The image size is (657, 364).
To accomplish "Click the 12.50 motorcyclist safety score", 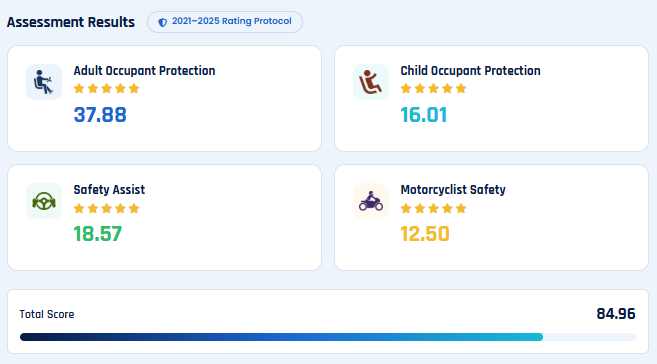I will click(425, 234).
